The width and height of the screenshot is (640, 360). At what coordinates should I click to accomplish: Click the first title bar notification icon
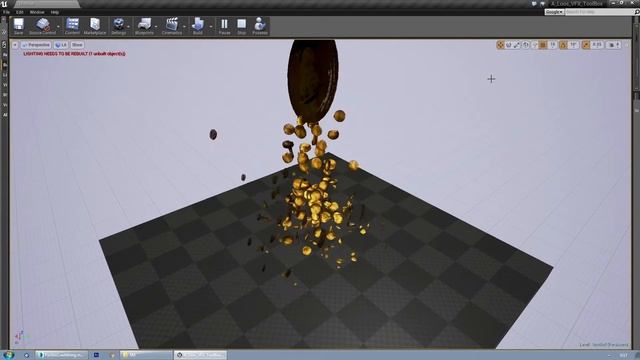(x=534, y=4)
